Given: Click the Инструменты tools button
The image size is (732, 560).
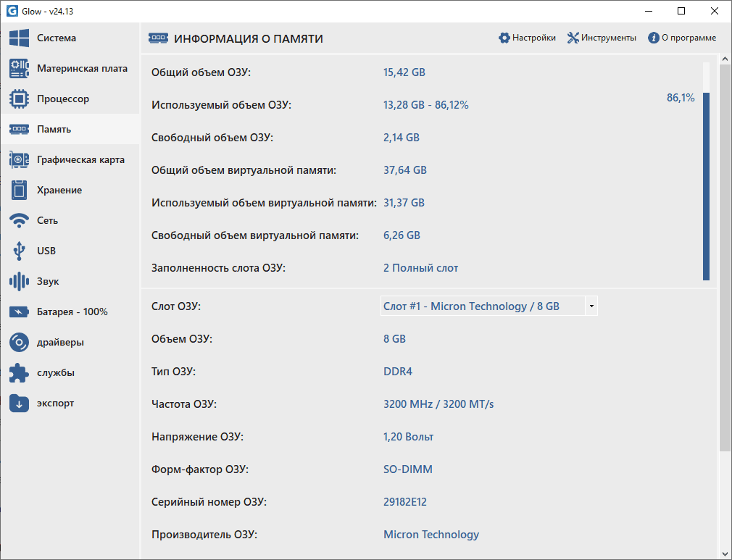Looking at the screenshot, I should (x=602, y=38).
